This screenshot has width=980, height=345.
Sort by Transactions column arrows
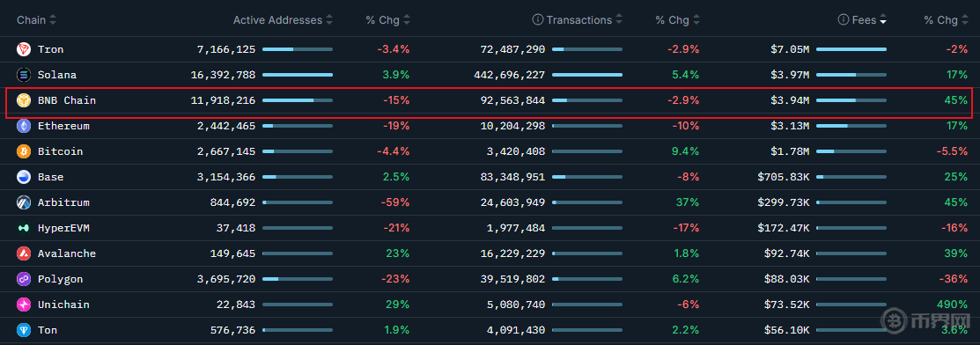[x=619, y=20]
